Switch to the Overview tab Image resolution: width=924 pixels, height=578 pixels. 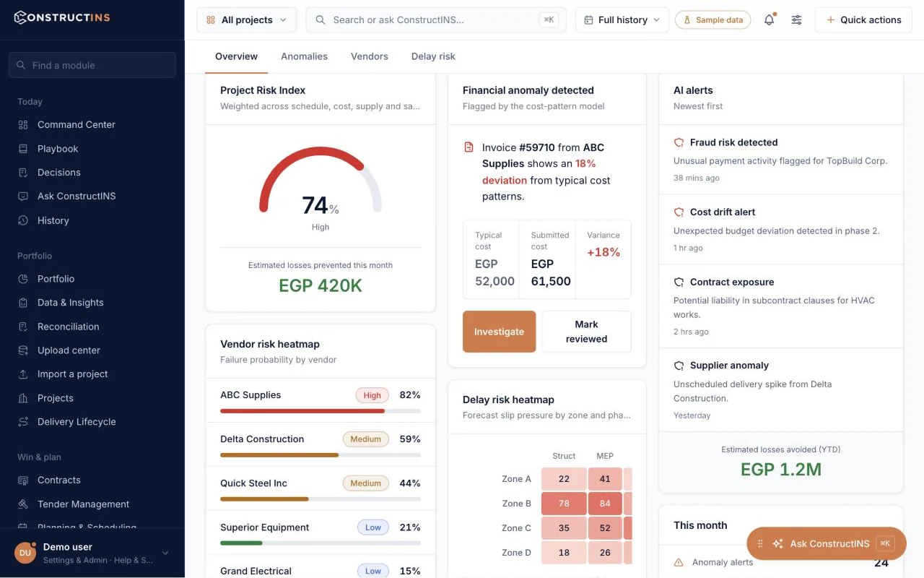[x=236, y=56]
